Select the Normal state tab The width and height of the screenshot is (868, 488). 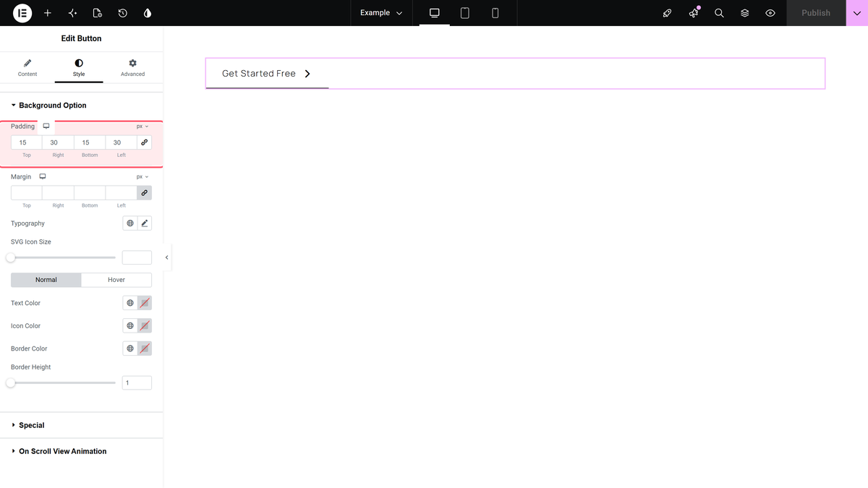coord(46,280)
